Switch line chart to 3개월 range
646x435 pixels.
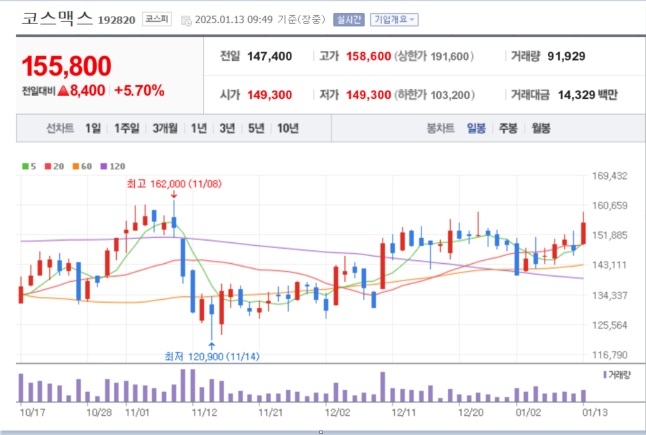(164, 128)
